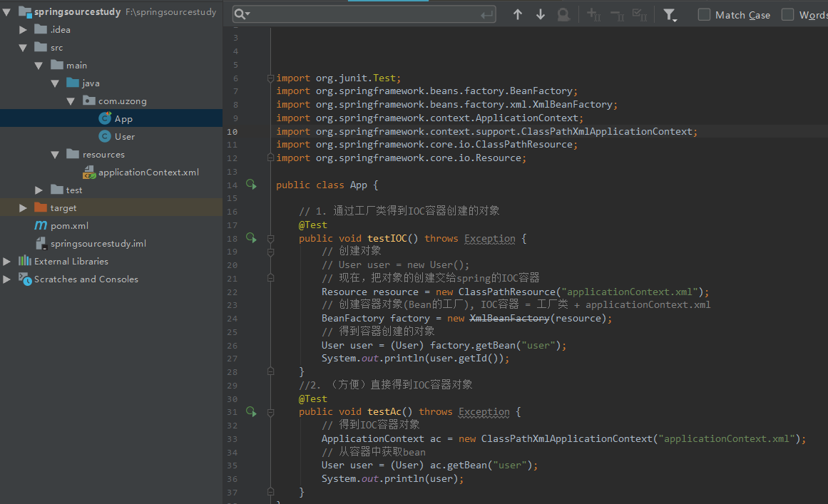Image resolution: width=828 pixels, height=504 pixels.
Task: Fold the testIOC method at line 18
Action: pos(270,239)
